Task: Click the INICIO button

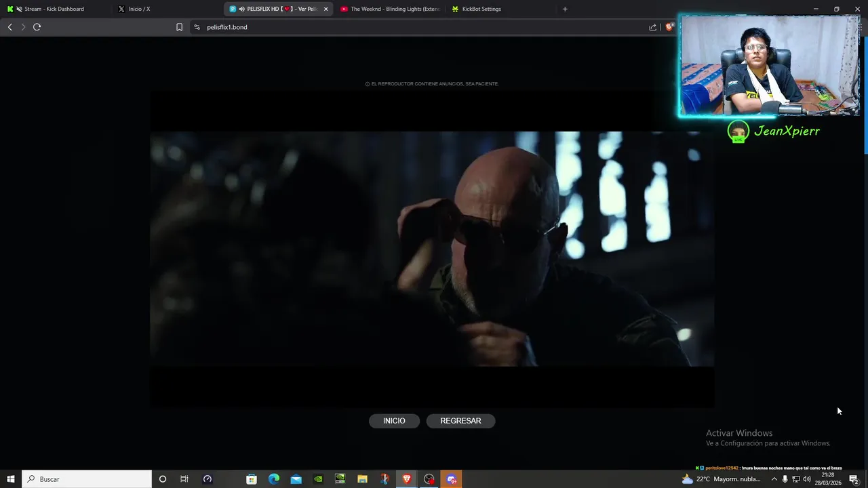Action: (394, 421)
